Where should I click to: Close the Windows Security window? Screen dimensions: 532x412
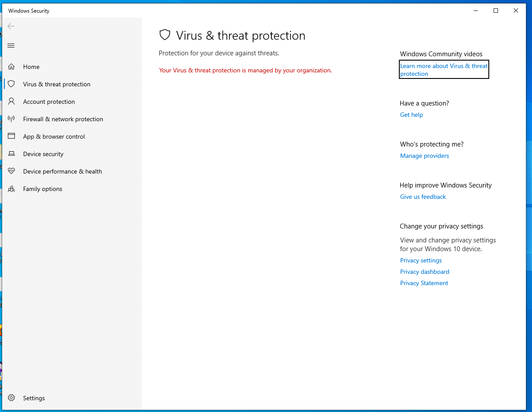tap(516, 10)
